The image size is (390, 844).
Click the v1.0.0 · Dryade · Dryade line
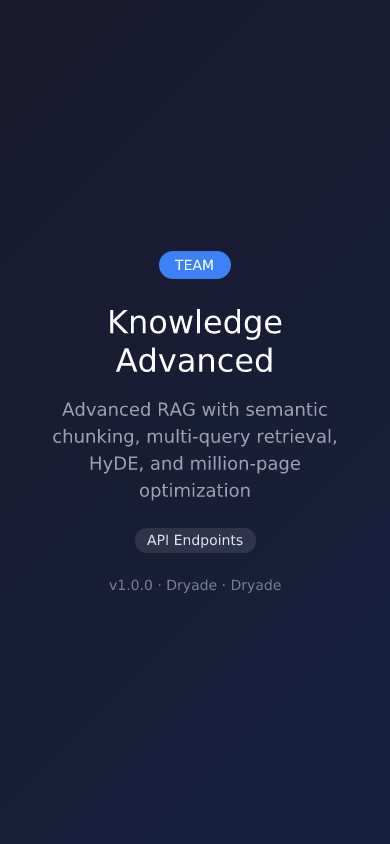click(x=195, y=585)
